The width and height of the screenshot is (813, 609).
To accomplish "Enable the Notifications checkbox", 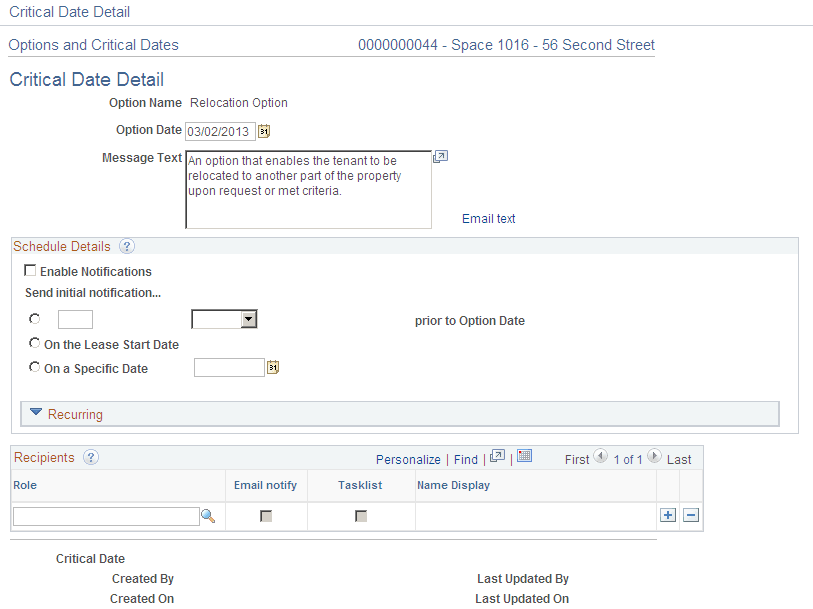I will (30, 270).
